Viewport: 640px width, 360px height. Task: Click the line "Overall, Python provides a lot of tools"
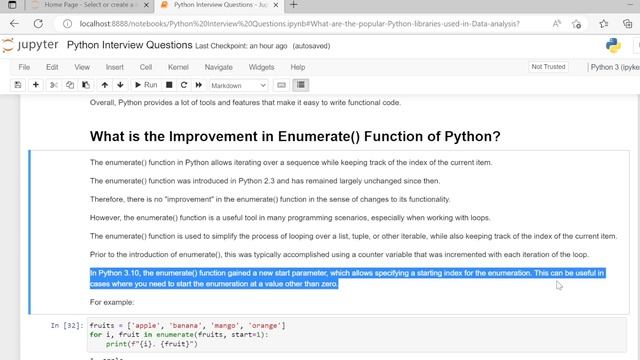(x=245, y=102)
